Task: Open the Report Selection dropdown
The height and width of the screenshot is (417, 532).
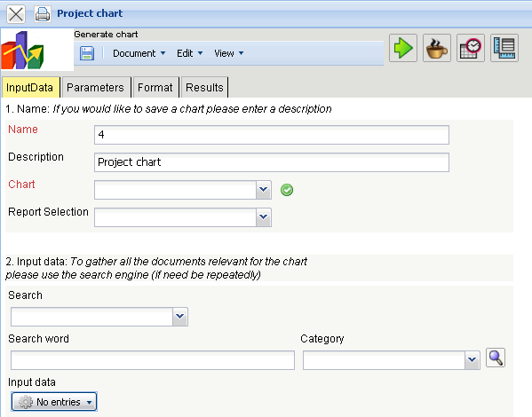Action: [263, 217]
